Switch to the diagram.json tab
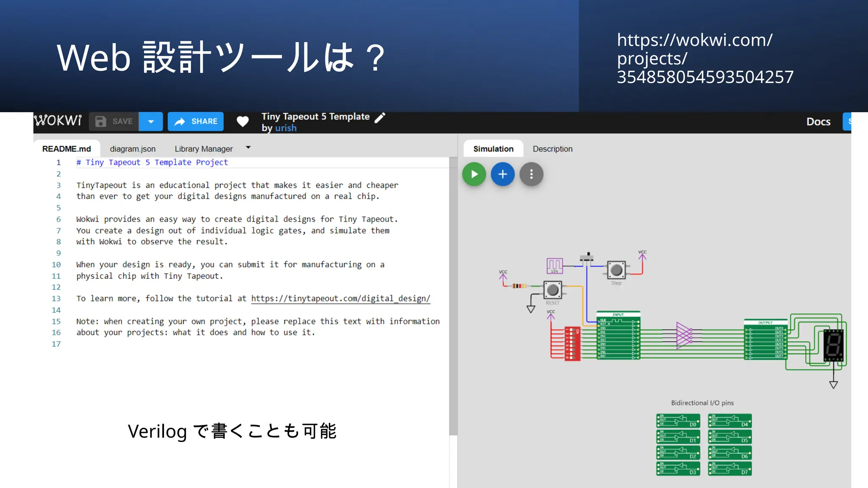This screenshot has height=488, width=868. coord(133,149)
